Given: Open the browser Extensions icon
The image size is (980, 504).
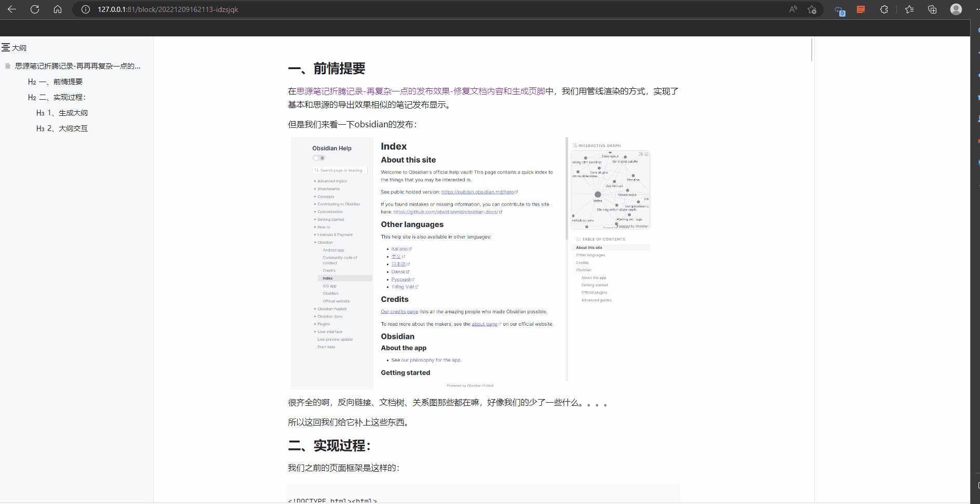Looking at the screenshot, I should point(884,9).
